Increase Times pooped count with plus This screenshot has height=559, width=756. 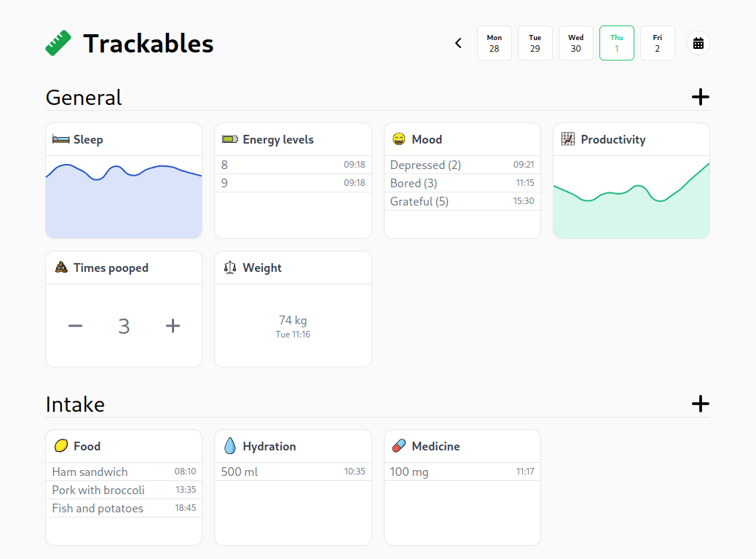point(173,326)
